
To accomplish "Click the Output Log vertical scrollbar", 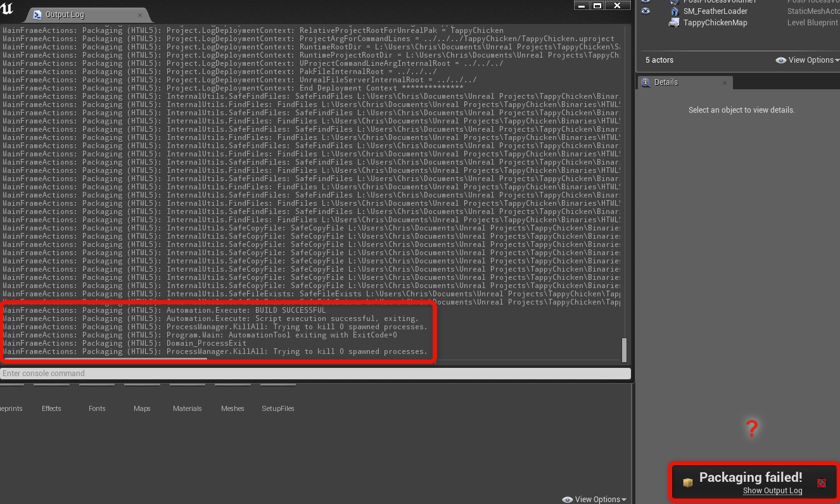I will coord(624,350).
